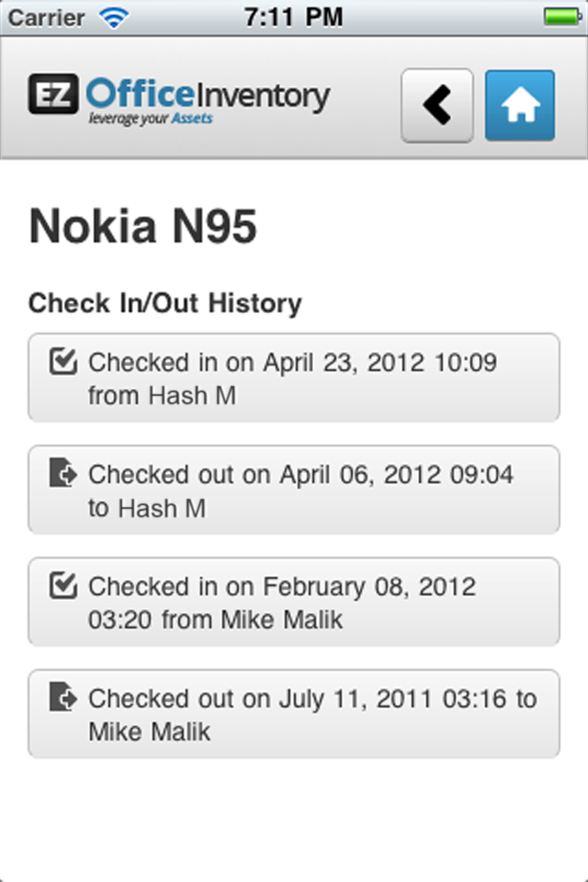Go to the home screen button
The height and width of the screenshot is (882, 588).
pos(520,105)
